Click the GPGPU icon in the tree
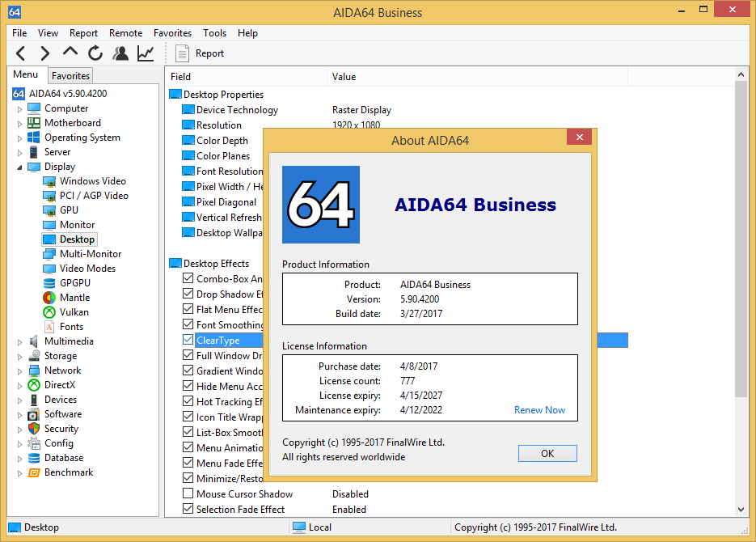 click(x=49, y=283)
